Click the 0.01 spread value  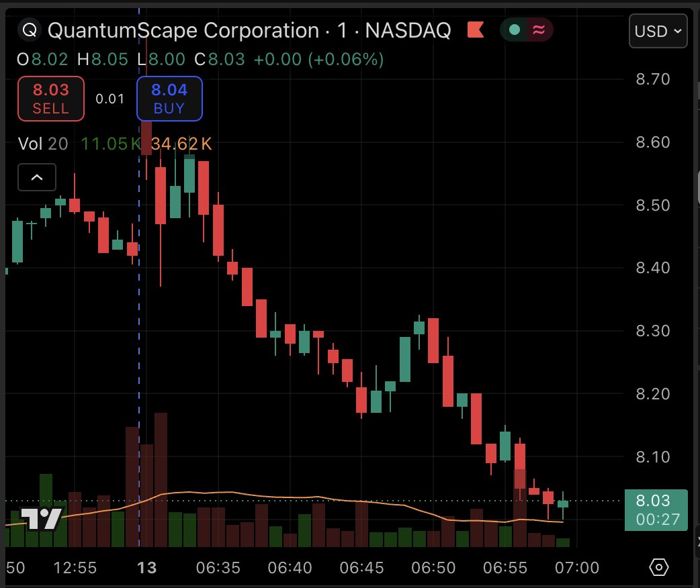(110, 99)
